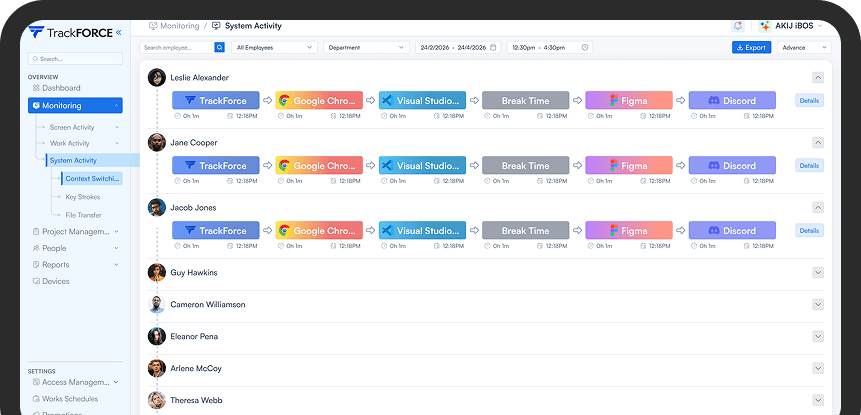Select Discord tile in Jacob Jones's row
Viewport: 861px width, 415px height.
(732, 231)
